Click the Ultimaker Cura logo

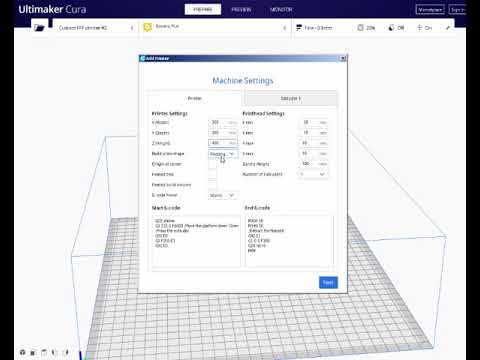coord(52,9)
